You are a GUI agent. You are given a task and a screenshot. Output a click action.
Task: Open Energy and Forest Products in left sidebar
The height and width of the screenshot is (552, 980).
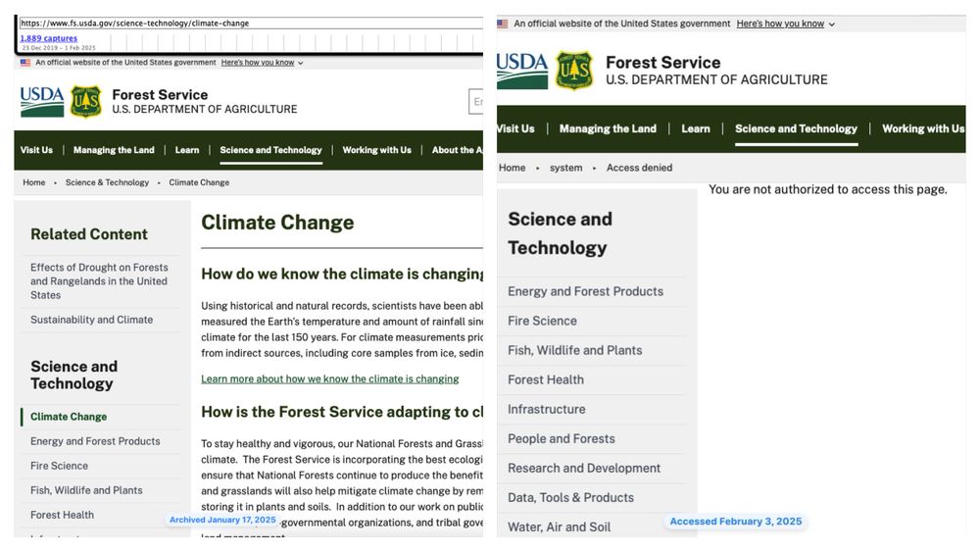pos(95,441)
